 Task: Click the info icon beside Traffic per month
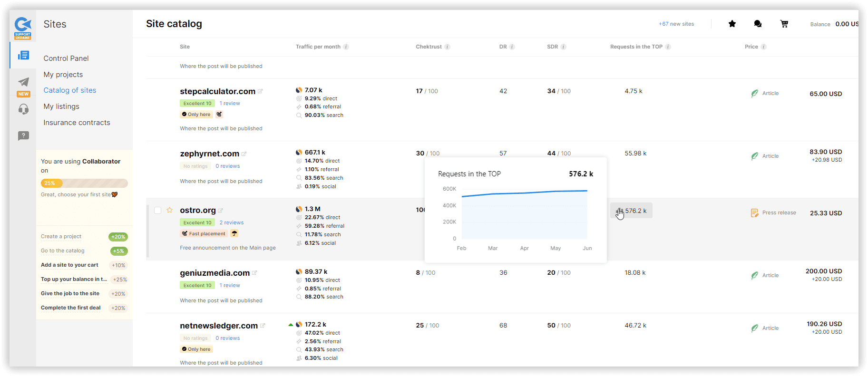click(346, 47)
